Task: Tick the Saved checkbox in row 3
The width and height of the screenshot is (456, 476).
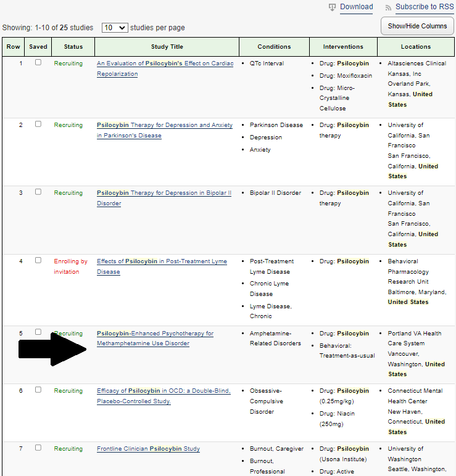Action: click(38, 192)
